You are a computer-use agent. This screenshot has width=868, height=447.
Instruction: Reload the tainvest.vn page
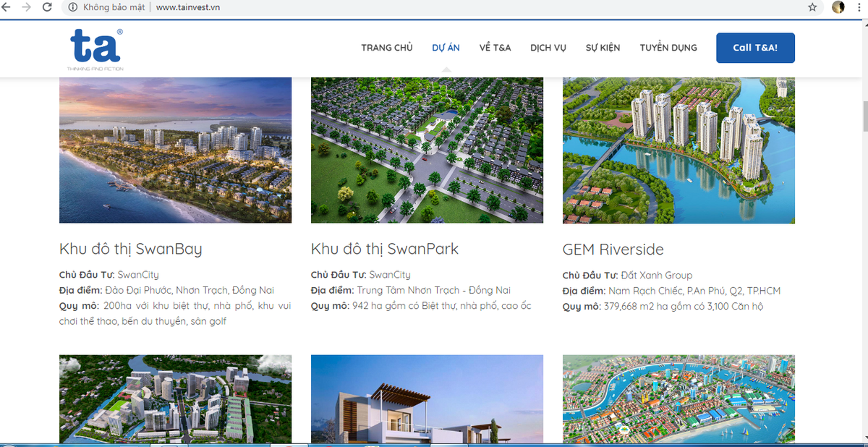48,8
